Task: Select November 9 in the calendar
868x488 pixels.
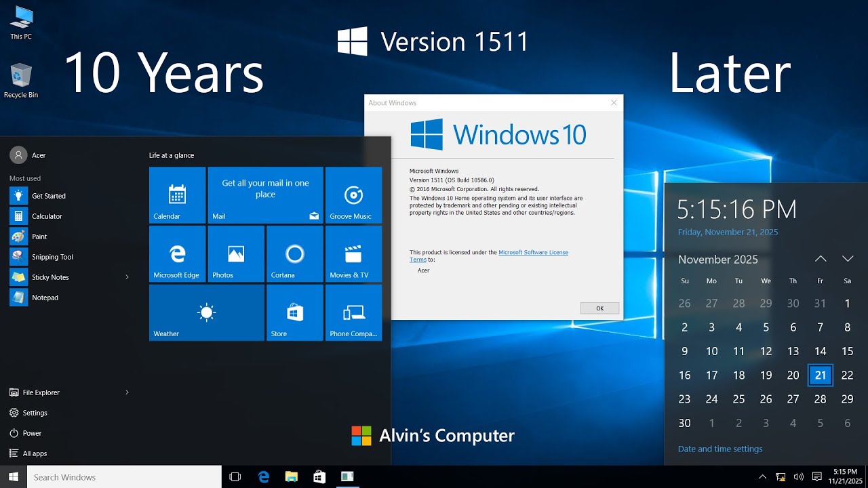Action: (x=685, y=351)
